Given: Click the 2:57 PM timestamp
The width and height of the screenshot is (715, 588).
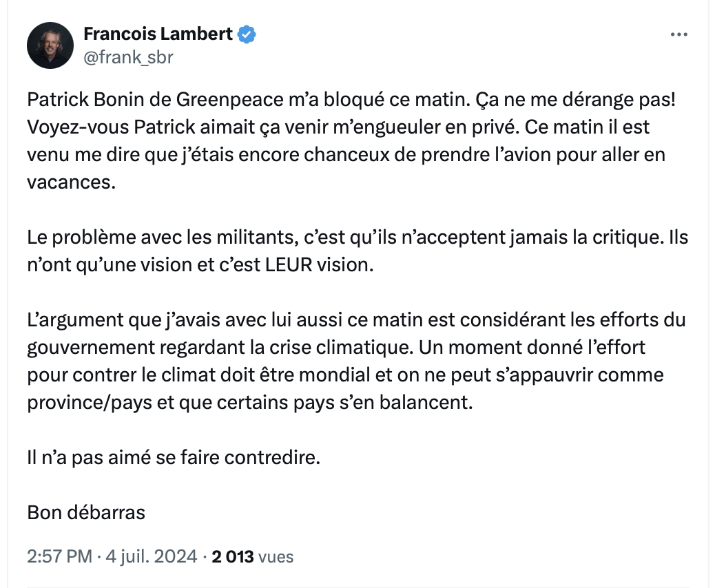Looking at the screenshot, I should point(60,556).
